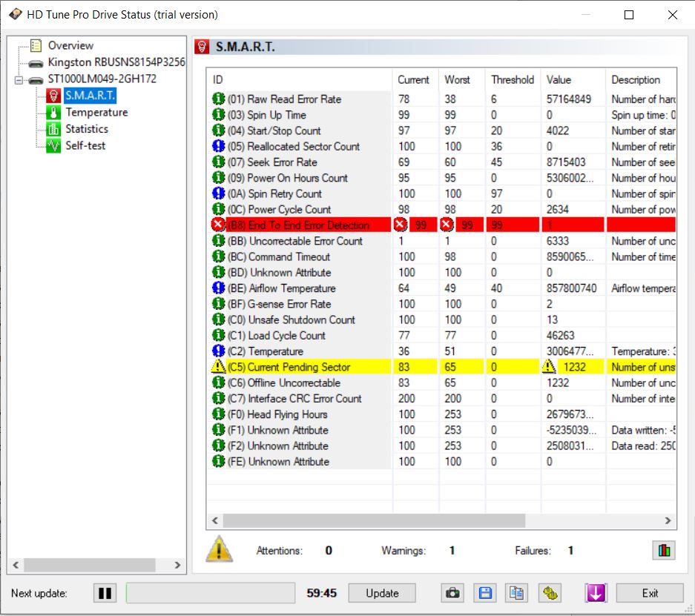This screenshot has width=695, height=616.
Task: Click the blue info icon on Spin Retry Count
Action: click(218, 193)
